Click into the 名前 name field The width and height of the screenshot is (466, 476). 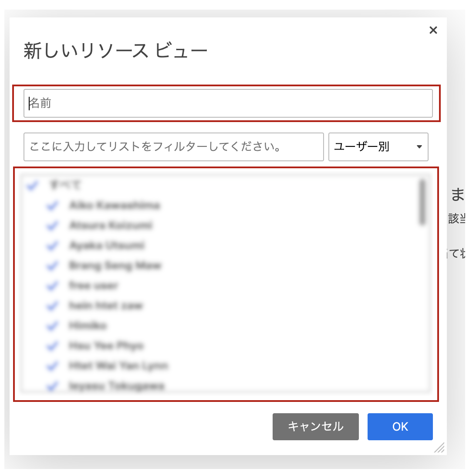(228, 103)
